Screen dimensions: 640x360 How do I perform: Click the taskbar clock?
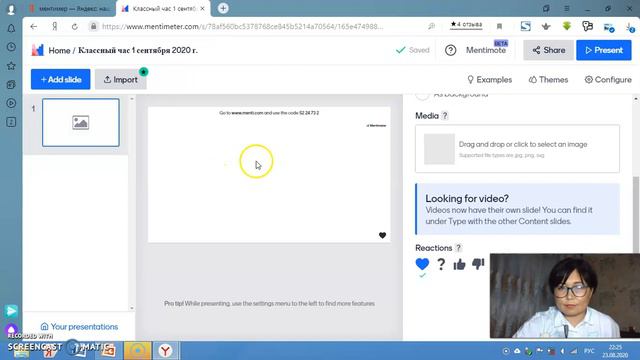tap(615, 351)
